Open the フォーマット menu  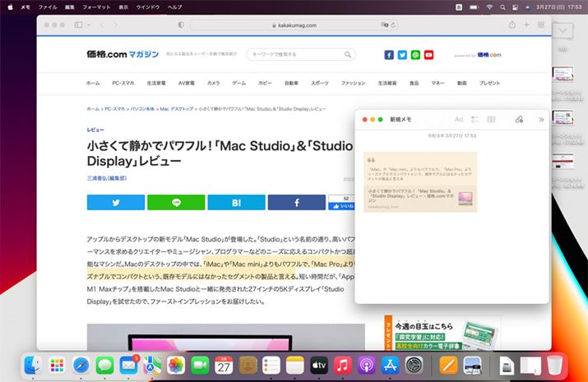pos(97,7)
